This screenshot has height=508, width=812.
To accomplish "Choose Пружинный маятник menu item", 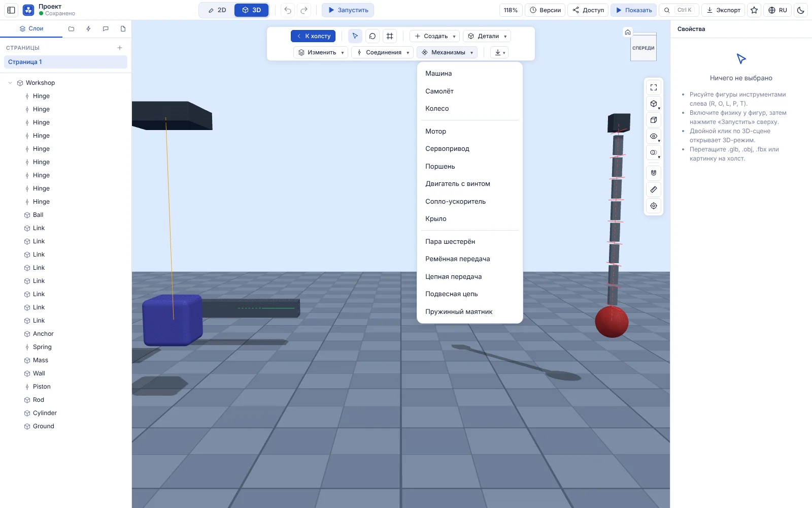I will 470,312.
